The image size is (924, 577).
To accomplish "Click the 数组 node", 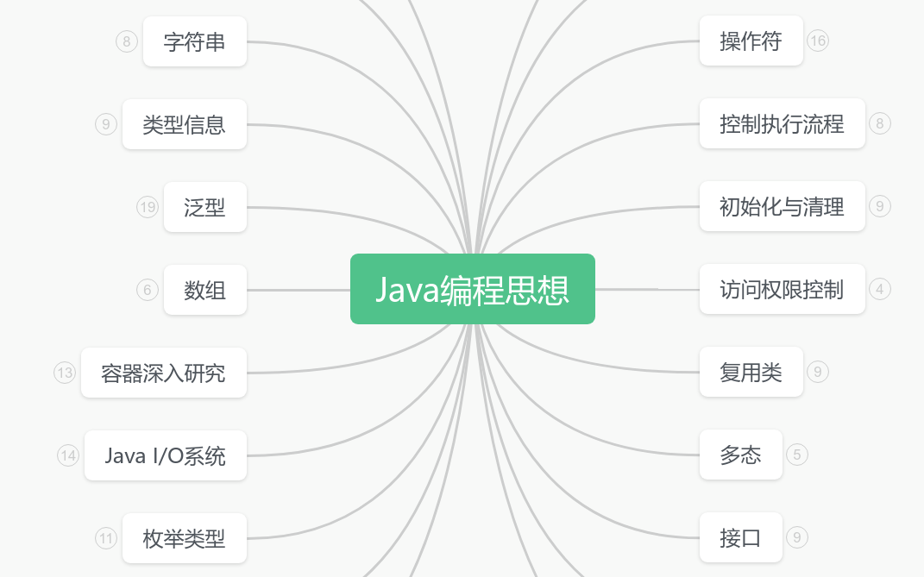I will point(205,290).
